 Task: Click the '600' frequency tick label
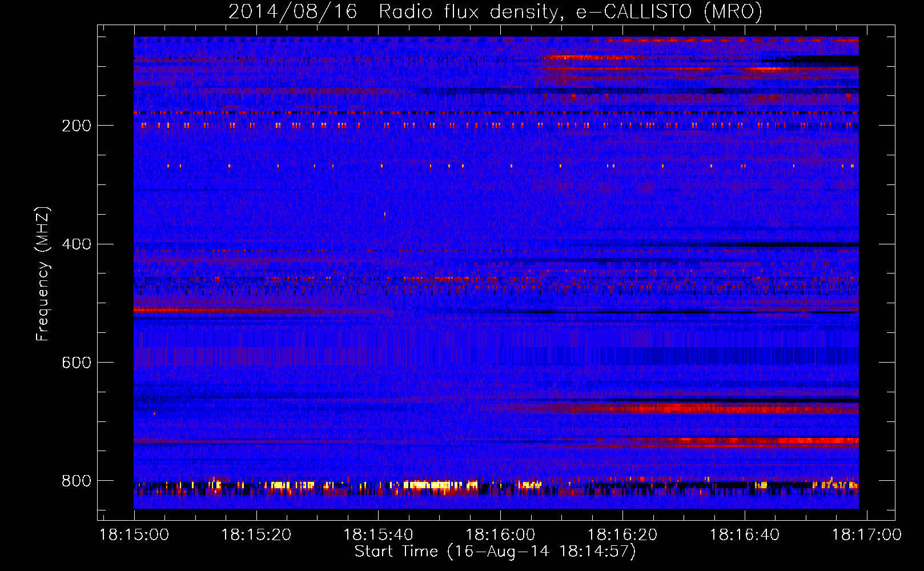[x=76, y=363]
